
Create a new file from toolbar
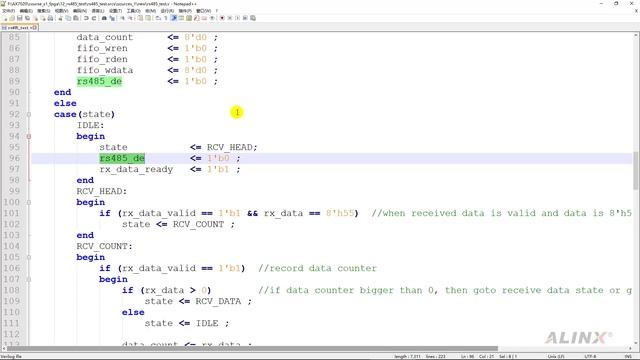[x=6, y=18]
